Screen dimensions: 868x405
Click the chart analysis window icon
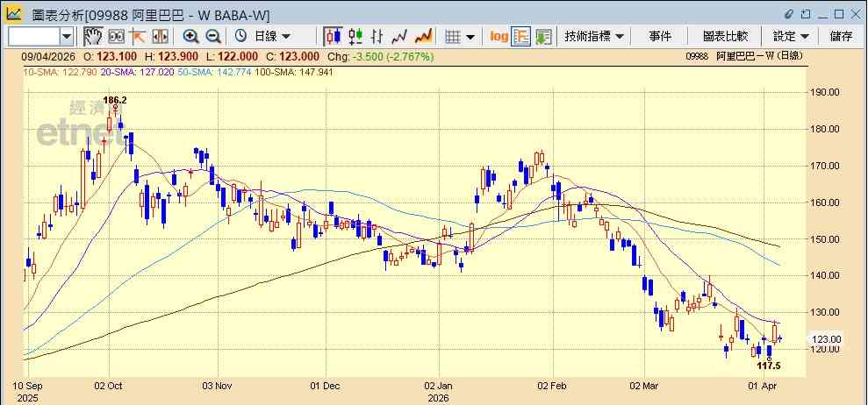[x=14, y=14]
